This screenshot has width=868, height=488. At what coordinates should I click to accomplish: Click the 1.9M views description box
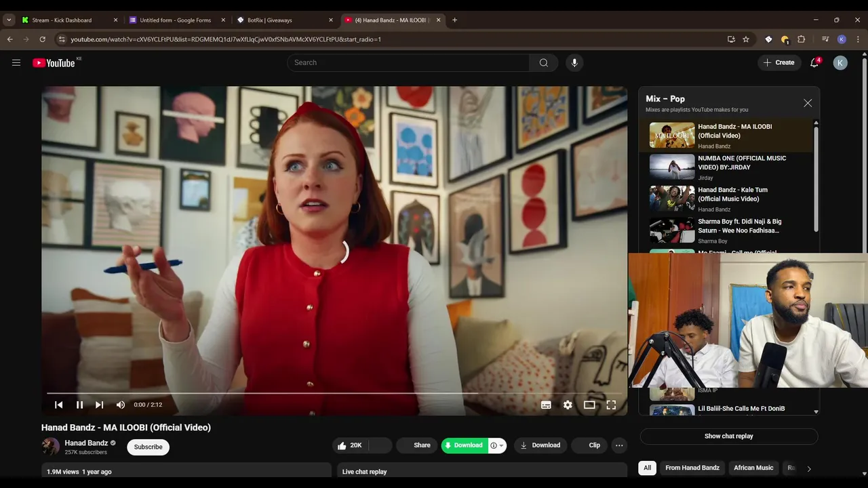pyautogui.click(x=186, y=471)
